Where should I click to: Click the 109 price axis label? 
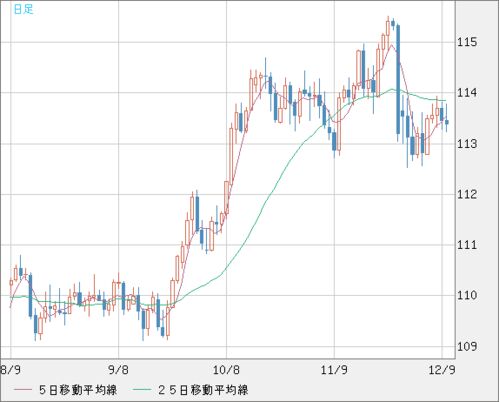(x=467, y=346)
